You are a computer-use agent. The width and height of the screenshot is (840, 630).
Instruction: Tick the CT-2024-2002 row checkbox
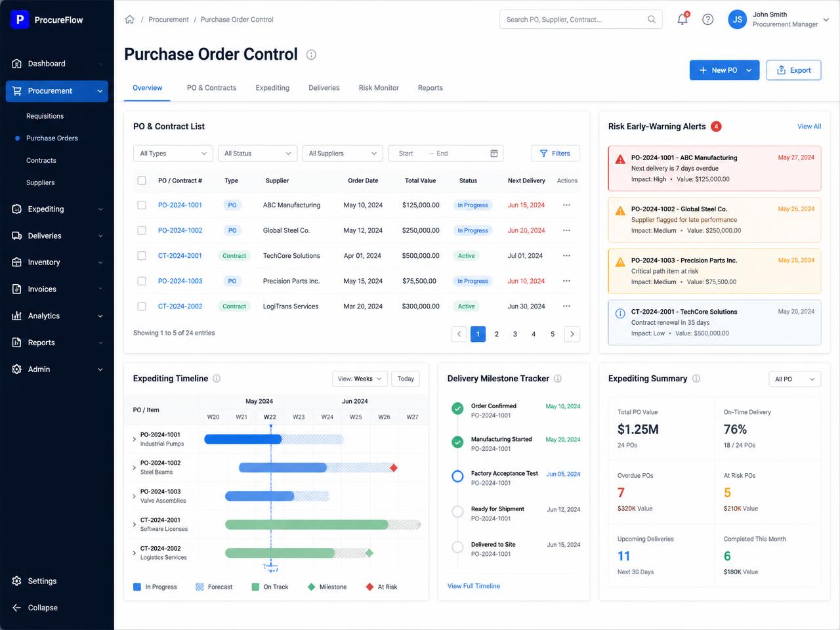[x=142, y=306]
